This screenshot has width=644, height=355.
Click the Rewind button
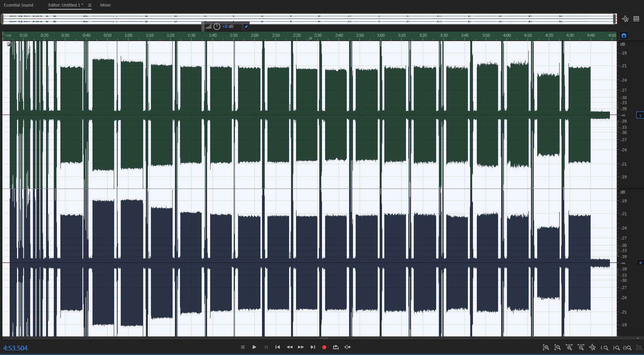pyautogui.click(x=289, y=347)
